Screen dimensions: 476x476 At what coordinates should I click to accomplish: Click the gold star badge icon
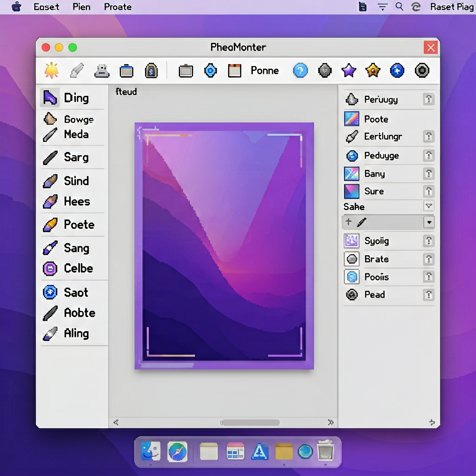point(373,71)
